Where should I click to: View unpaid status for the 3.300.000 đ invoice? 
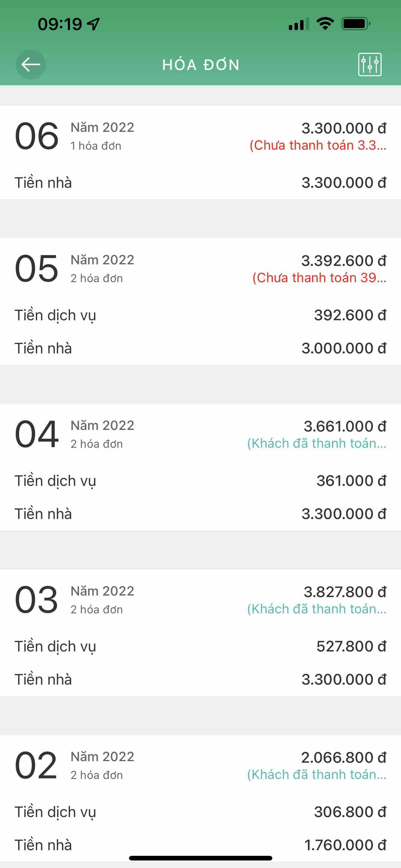(x=318, y=146)
